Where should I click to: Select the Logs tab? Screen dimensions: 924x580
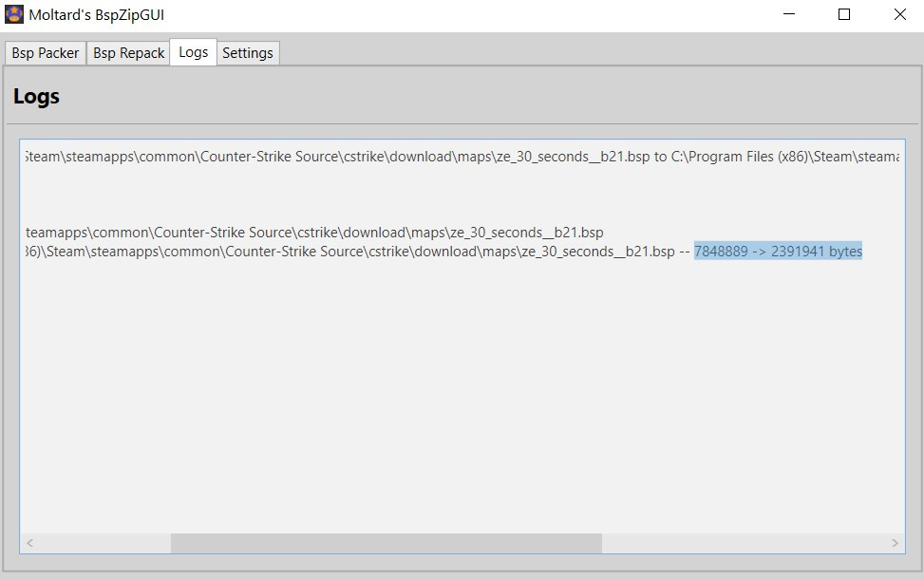[x=193, y=53]
